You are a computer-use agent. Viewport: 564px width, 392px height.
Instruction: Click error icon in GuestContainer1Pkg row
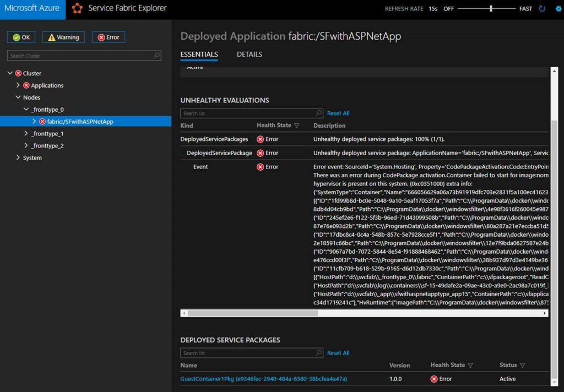[434, 379]
